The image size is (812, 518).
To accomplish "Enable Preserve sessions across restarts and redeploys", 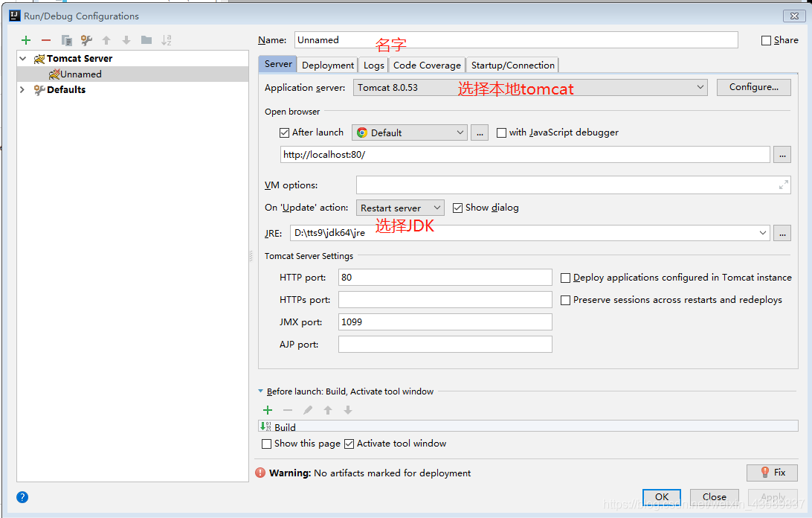I will (x=565, y=300).
